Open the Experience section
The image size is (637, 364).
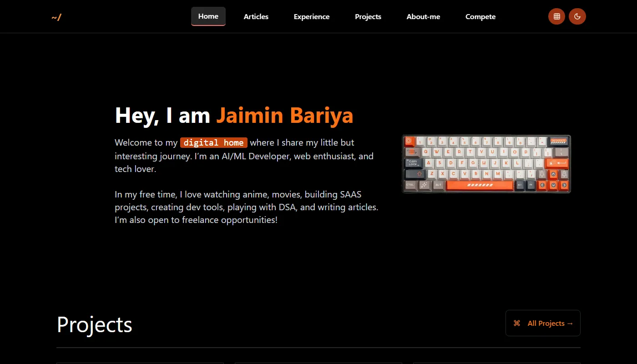pos(312,16)
